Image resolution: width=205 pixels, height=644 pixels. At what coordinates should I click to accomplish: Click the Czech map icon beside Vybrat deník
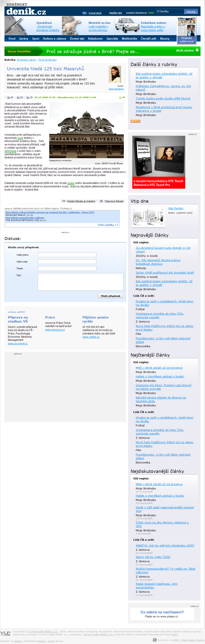(x=85, y=13)
